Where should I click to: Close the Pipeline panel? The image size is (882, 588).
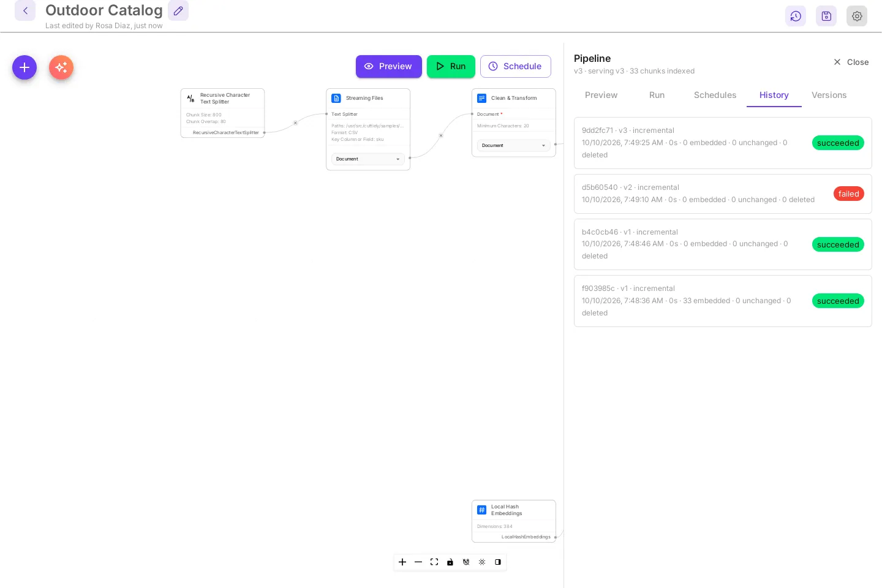851,62
